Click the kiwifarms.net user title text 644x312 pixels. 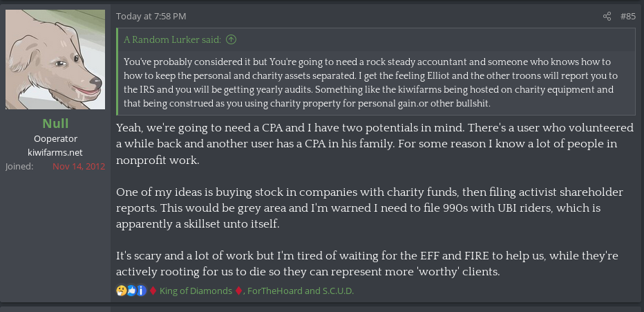tap(55, 152)
